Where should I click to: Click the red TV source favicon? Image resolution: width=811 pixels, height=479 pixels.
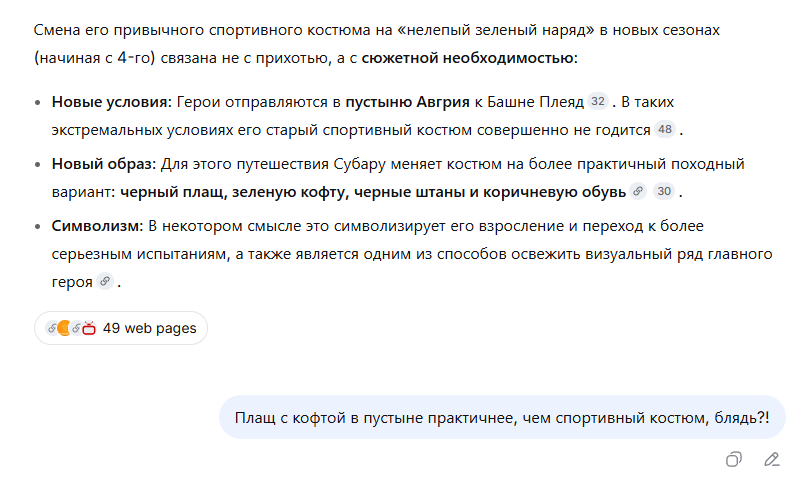(89, 328)
